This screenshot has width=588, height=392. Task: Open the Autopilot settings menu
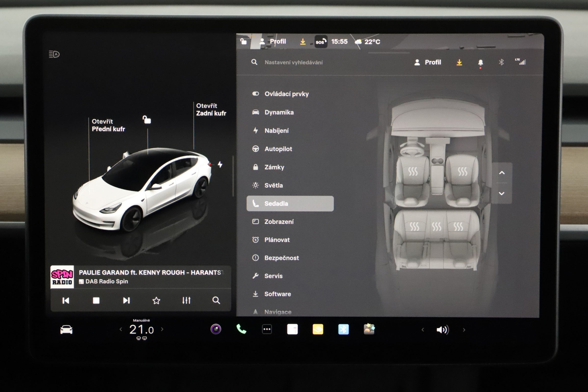[x=278, y=149]
